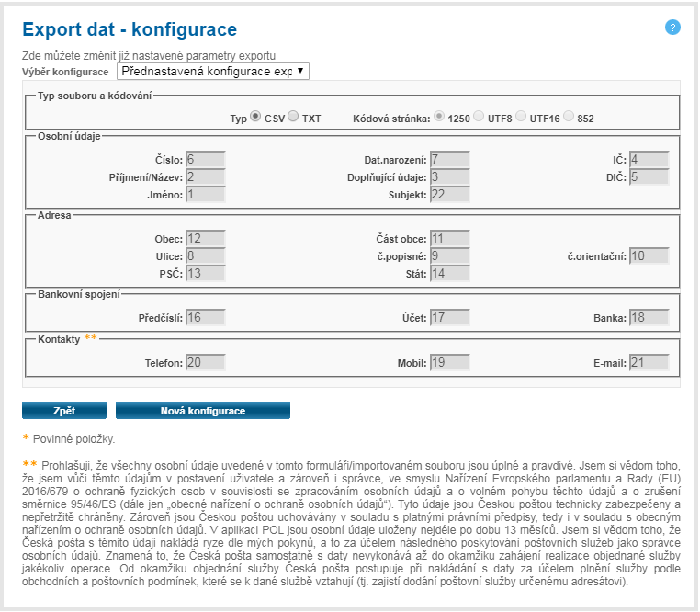Select the IČ field

649,159
